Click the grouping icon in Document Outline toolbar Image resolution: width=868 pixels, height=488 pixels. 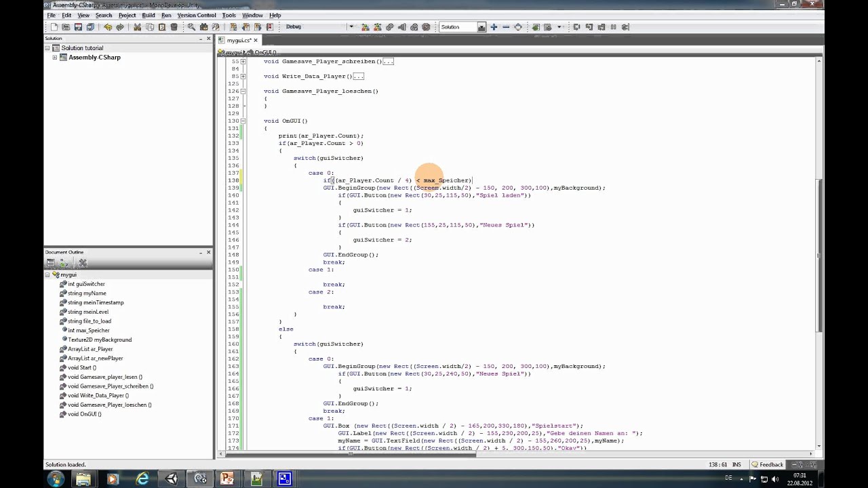click(x=51, y=263)
